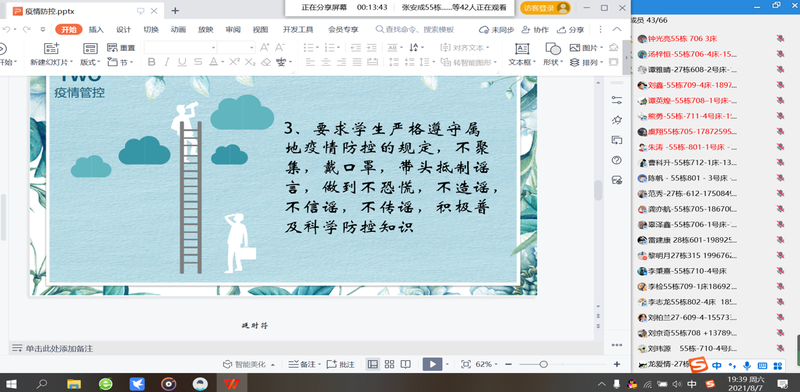Switch to the 放映 (Slideshow) tab
This screenshot has width=800, height=392.
click(x=206, y=30)
